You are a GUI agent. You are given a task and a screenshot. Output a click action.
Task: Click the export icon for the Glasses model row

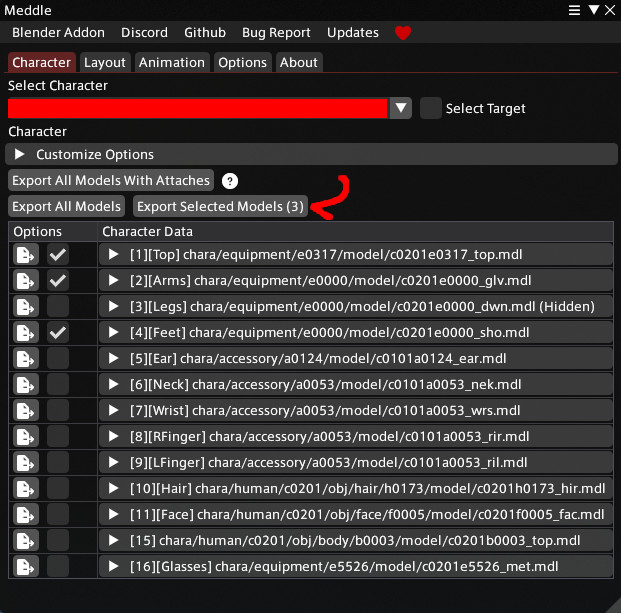(x=26, y=567)
